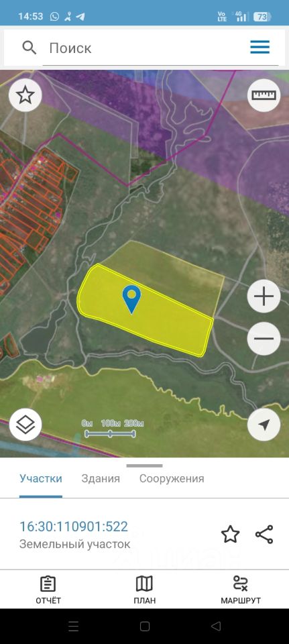Add parcel to favorites with star
Viewport: 289px width, 644px height.
pyautogui.click(x=230, y=535)
